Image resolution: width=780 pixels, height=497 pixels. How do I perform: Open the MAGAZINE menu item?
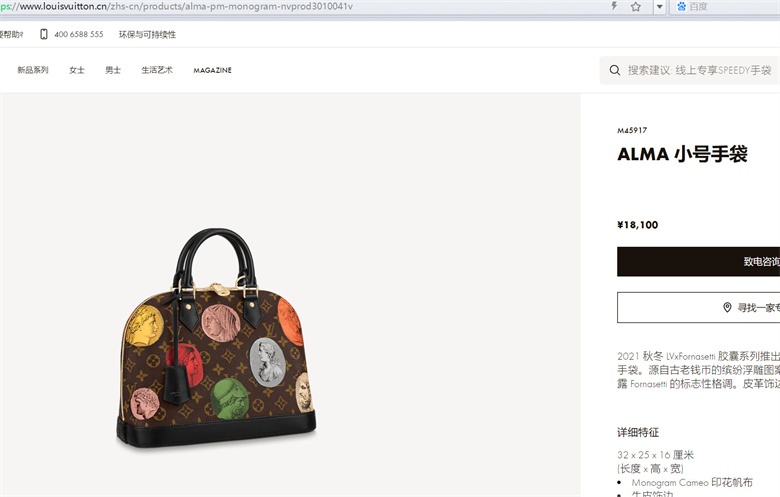(212, 71)
